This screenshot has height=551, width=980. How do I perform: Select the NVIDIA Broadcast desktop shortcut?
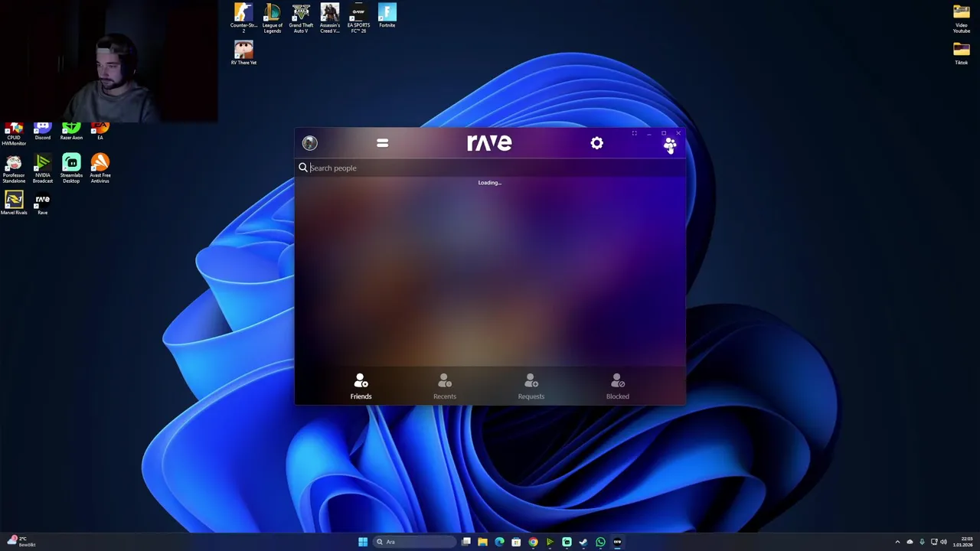[42, 169]
